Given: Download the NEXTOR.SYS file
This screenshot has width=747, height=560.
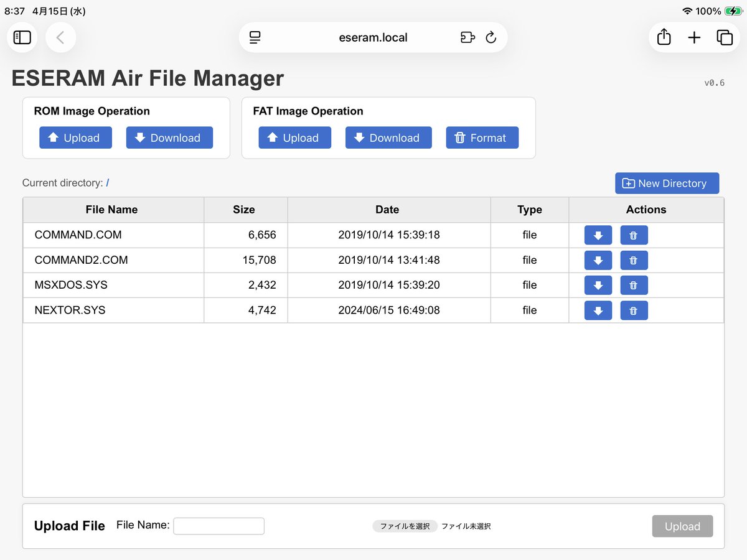Looking at the screenshot, I should coord(598,310).
